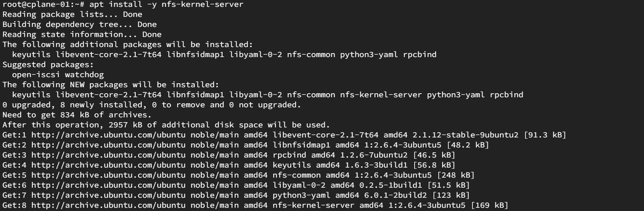
Task: Click the archive.ubuntu.com URL on Get:4 line
Action: pyautogui.click(x=108, y=165)
